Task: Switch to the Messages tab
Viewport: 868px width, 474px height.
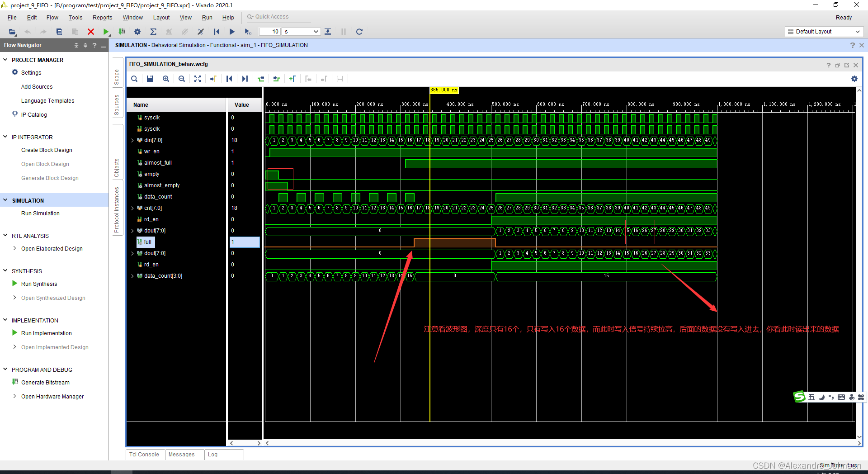Action: (182, 455)
